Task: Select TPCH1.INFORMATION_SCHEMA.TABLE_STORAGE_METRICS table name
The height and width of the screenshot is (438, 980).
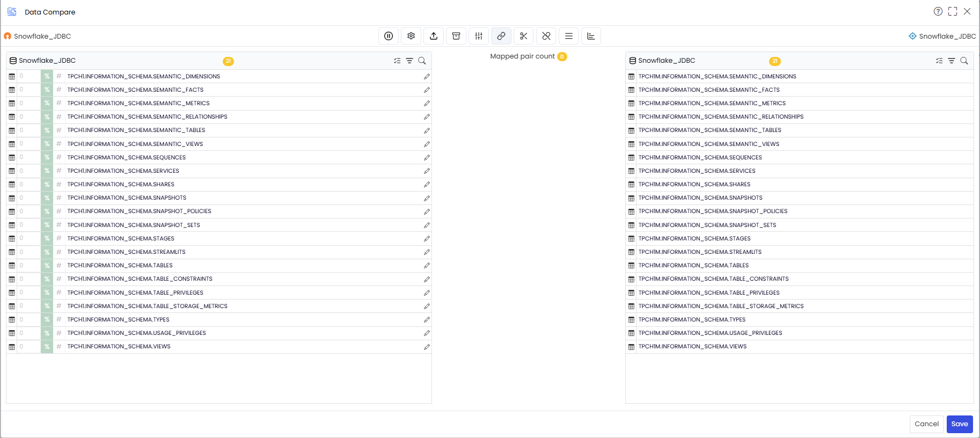Action: tap(147, 306)
